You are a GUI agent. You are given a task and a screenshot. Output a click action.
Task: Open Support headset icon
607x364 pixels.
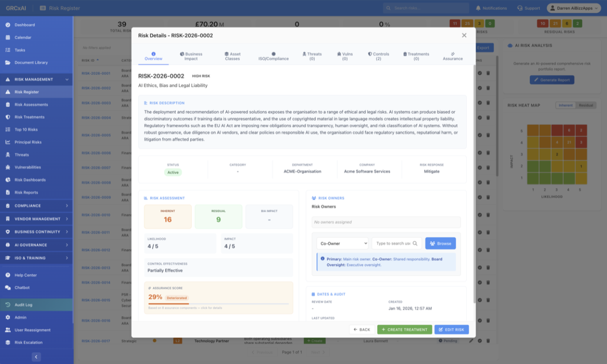520,8
